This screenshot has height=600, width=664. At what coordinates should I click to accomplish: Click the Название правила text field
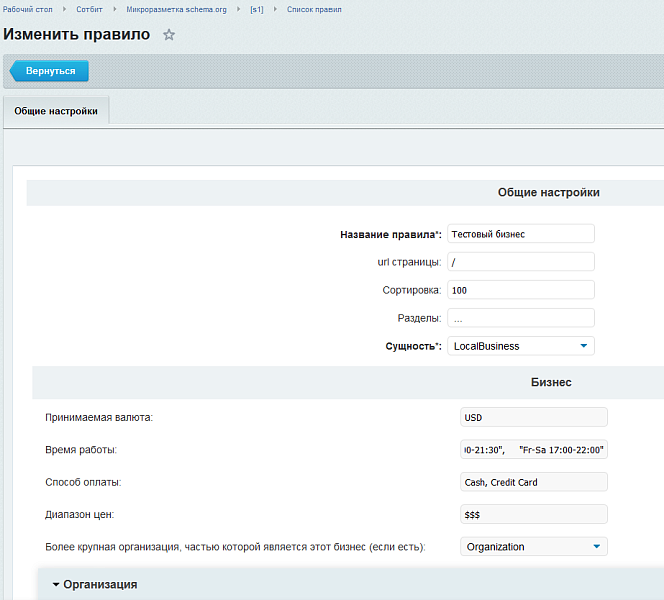520,234
